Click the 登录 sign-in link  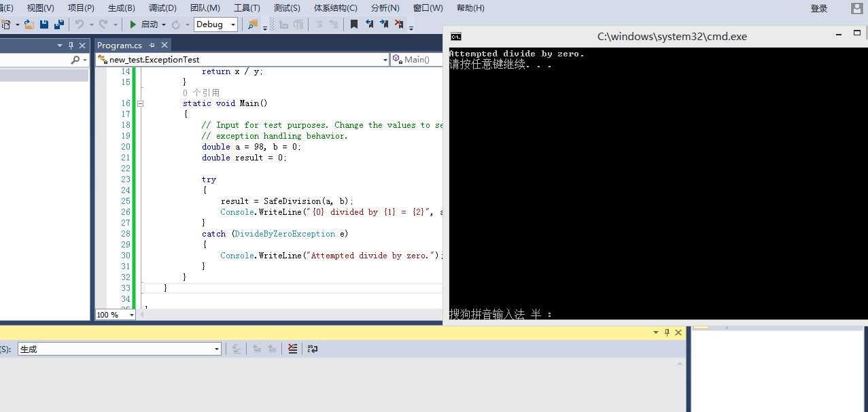tap(819, 8)
